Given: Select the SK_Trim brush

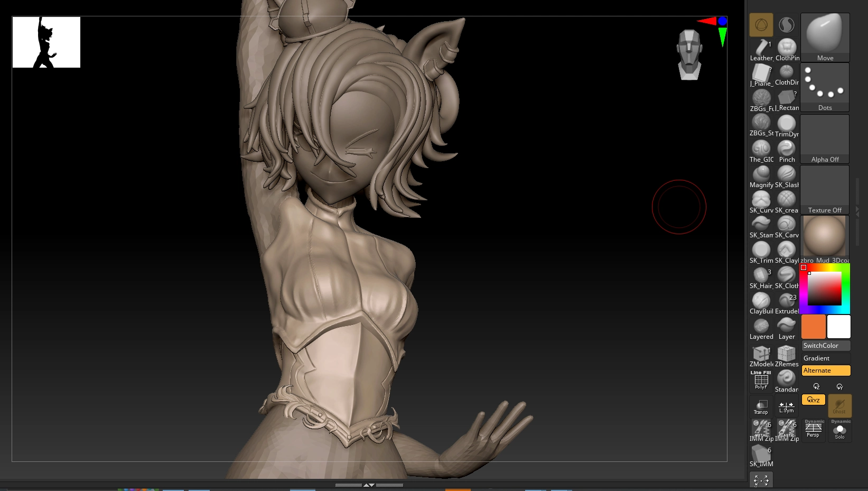Looking at the screenshot, I should click(761, 253).
